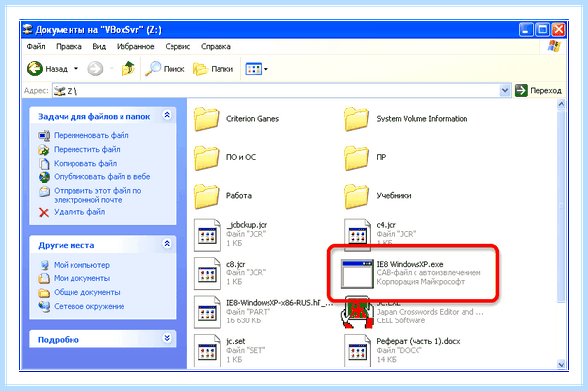
Task: Click the email envelope icon
Action: [x=44, y=191]
